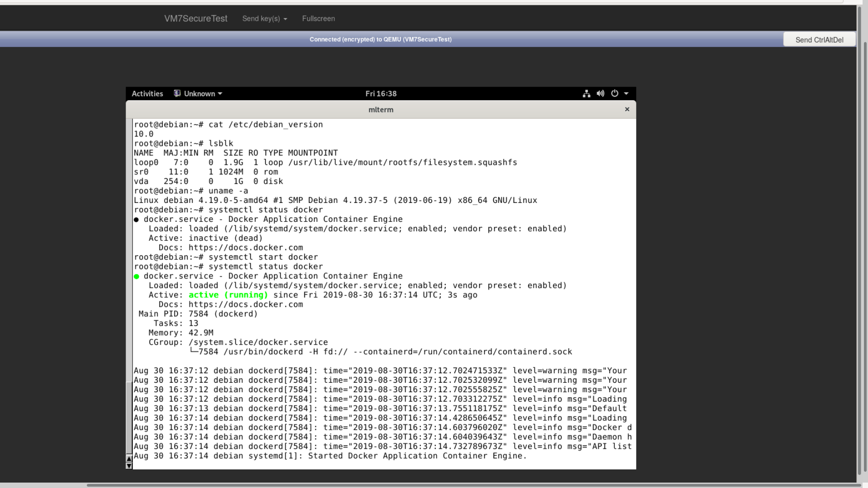Viewport: 868px width, 488px height.
Task: Click the audio/volume speaker icon
Action: pyautogui.click(x=600, y=94)
